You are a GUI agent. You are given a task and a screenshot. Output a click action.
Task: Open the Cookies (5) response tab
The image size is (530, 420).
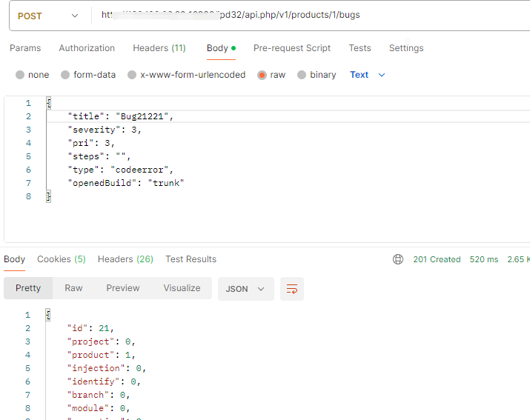(62, 259)
